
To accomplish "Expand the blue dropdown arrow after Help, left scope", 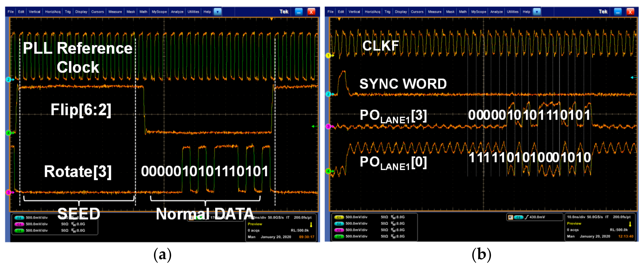I will point(218,12).
